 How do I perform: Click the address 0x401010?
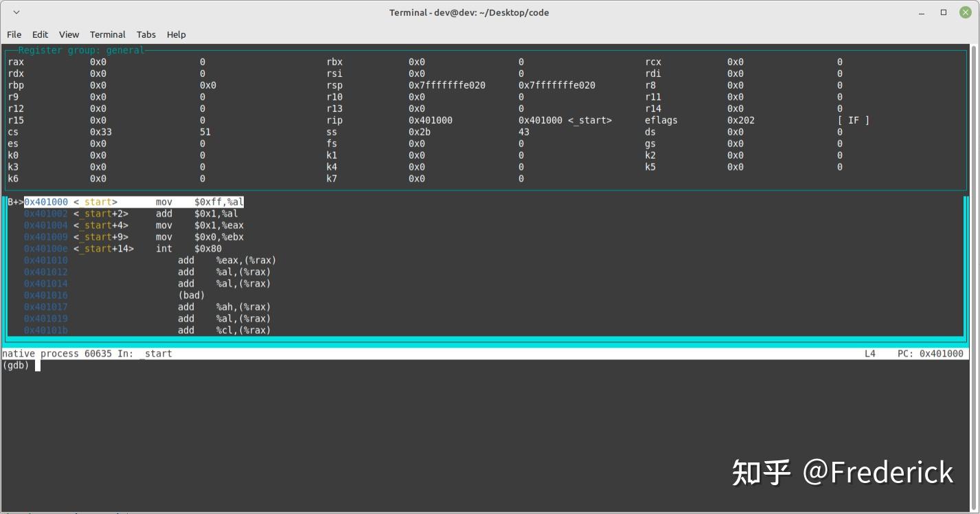tap(46, 260)
